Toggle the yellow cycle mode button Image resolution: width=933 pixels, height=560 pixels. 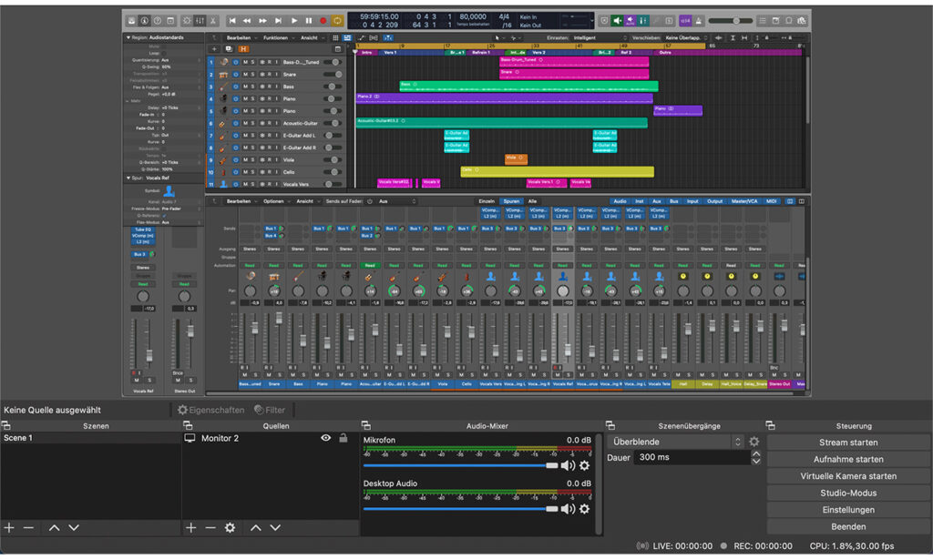click(337, 21)
